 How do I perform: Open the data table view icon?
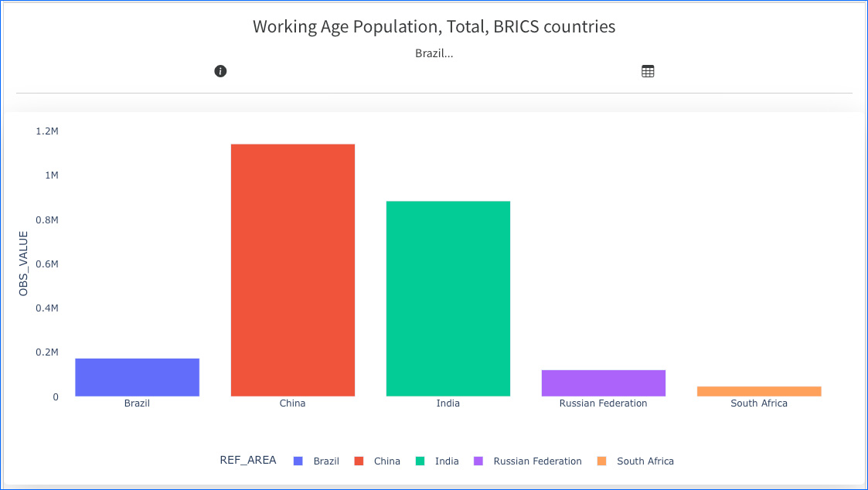click(x=648, y=71)
